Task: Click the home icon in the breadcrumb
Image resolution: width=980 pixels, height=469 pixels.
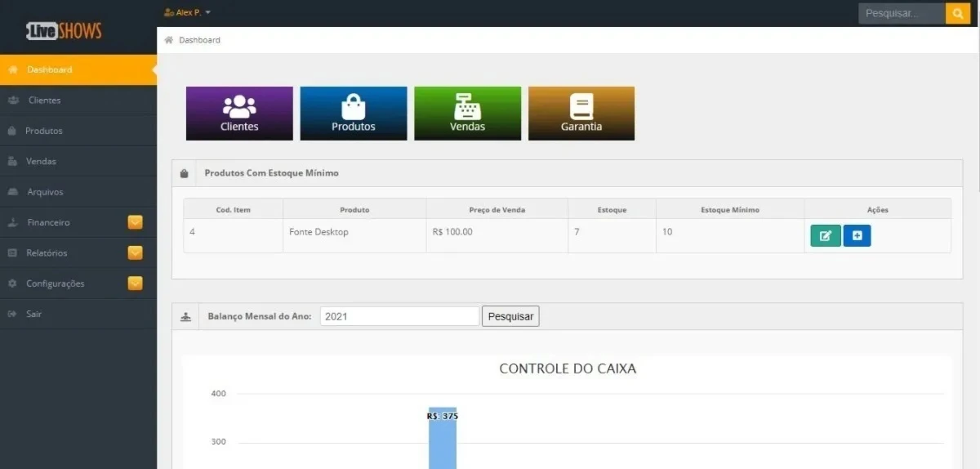Action: pyautogui.click(x=168, y=40)
